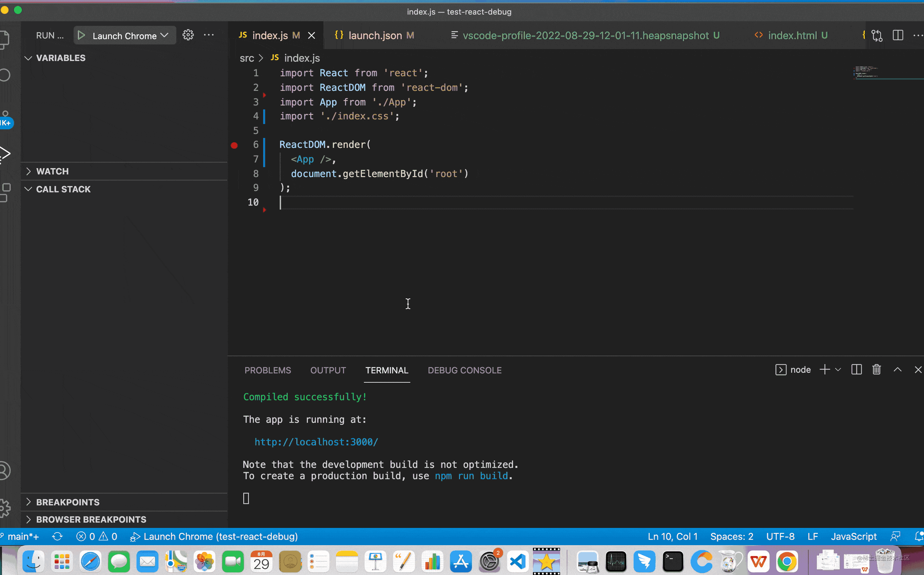Open Visual Studio Code in the dock
Image resolution: width=924 pixels, height=575 pixels.
coord(518,562)
